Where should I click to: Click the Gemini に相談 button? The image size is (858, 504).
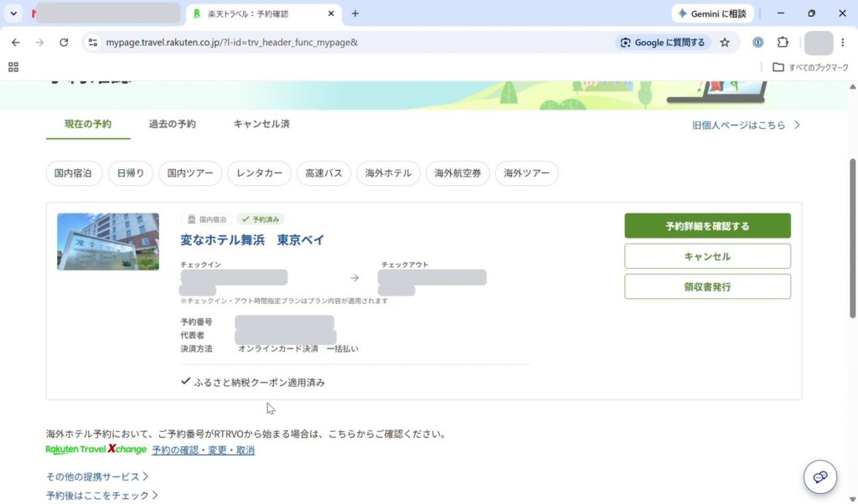[712, 13]
